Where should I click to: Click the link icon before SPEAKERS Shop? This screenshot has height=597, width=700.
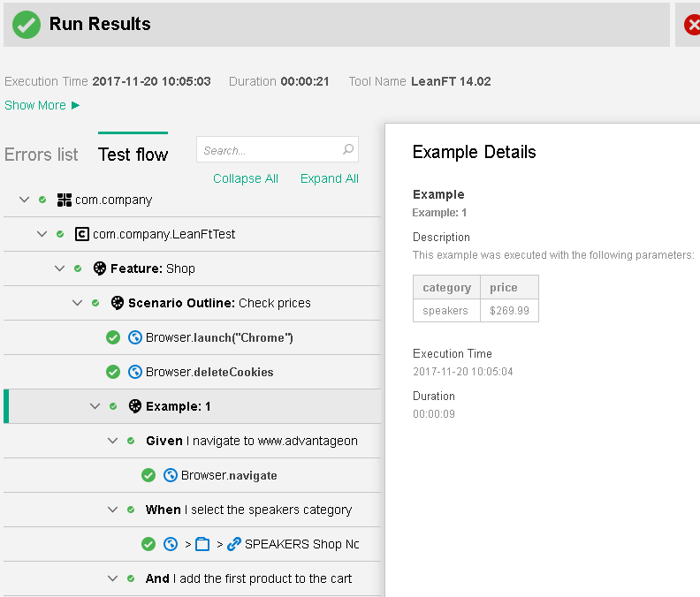[233, 544]
